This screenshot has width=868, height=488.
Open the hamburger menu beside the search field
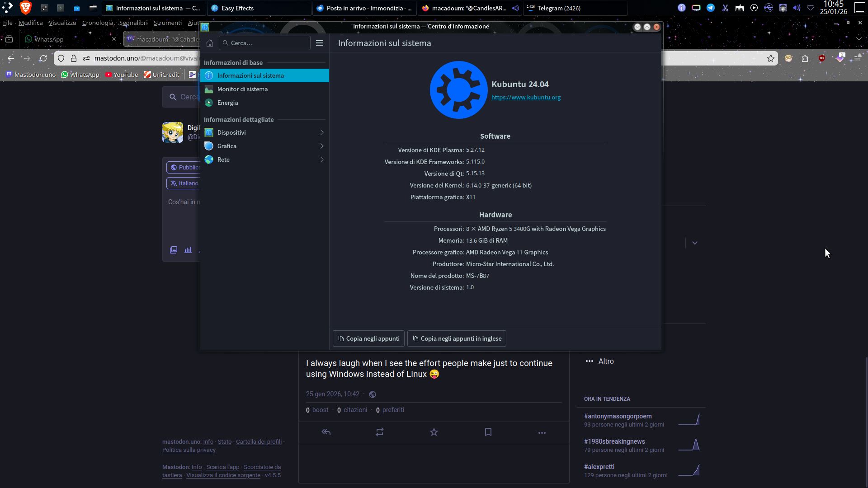point(320,43)
